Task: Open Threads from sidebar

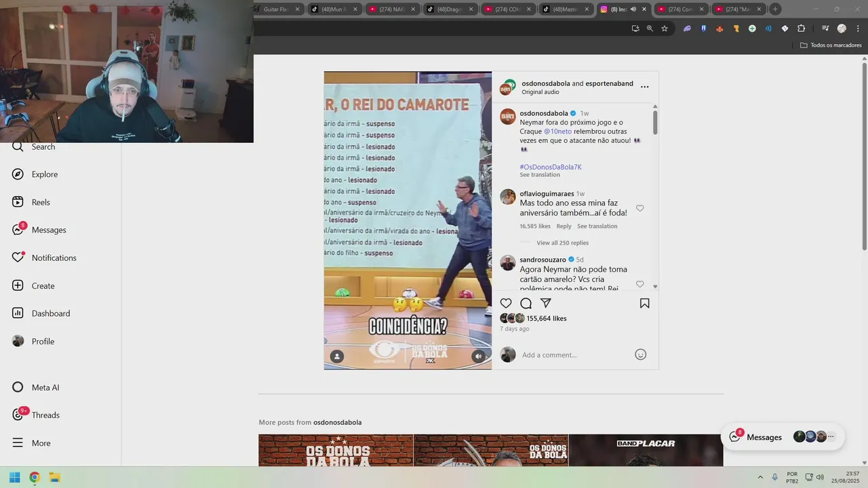Action: (x=36, y=415)
